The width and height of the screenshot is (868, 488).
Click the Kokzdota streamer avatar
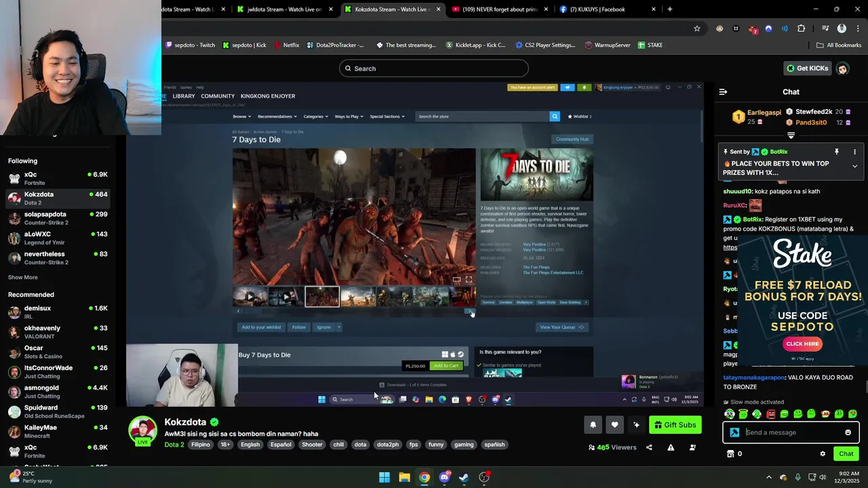pyautogui.click(x=143, y=430)
